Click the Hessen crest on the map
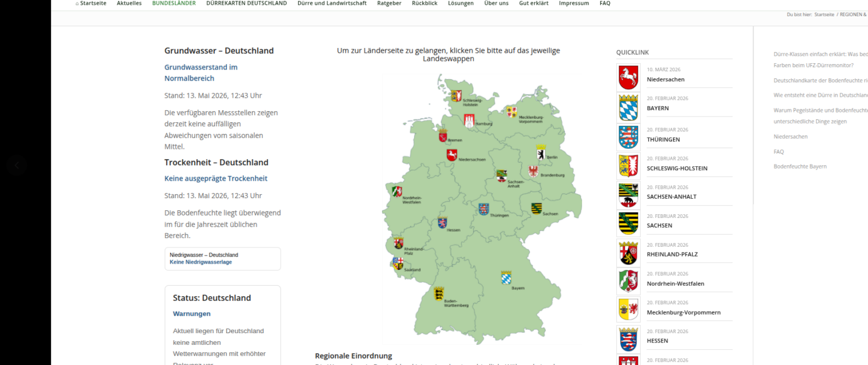Viewport: 868px width, 365px height. pyautogui.click(x=443, y=222)
